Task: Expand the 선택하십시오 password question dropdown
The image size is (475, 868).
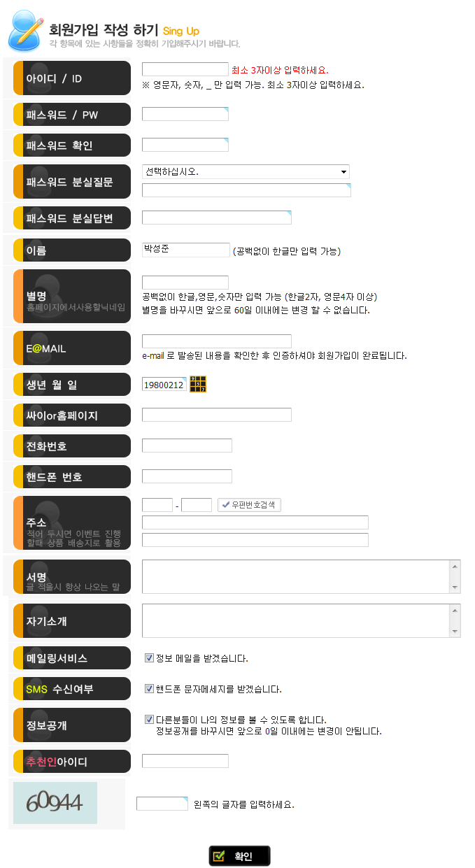Action: [x=246, y=171]
